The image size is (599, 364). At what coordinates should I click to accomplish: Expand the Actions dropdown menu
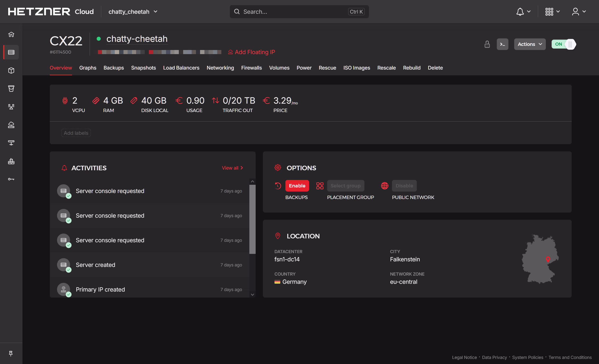pyautogui.click(x=529, y=44)
